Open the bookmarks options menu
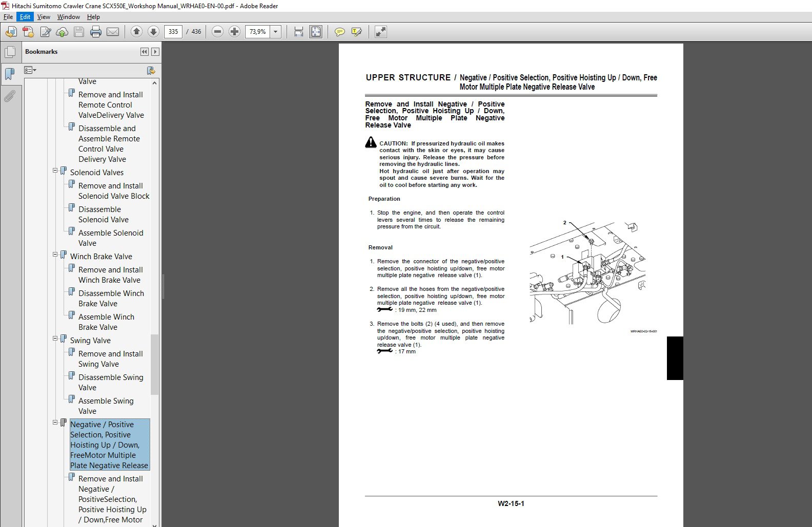 [x=30, y=70]
